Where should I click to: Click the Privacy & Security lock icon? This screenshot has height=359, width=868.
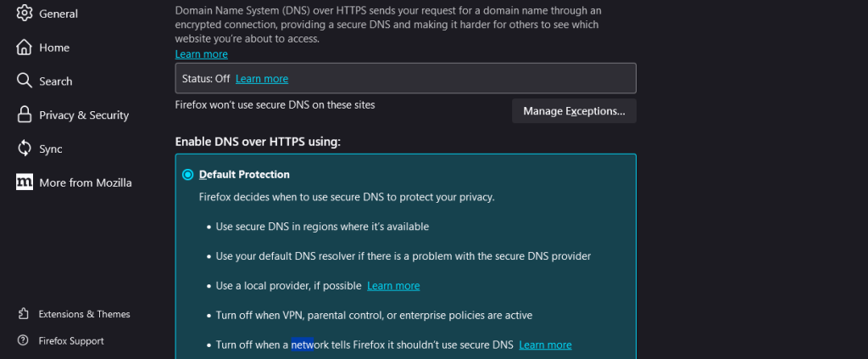click(x=24, y=115)
